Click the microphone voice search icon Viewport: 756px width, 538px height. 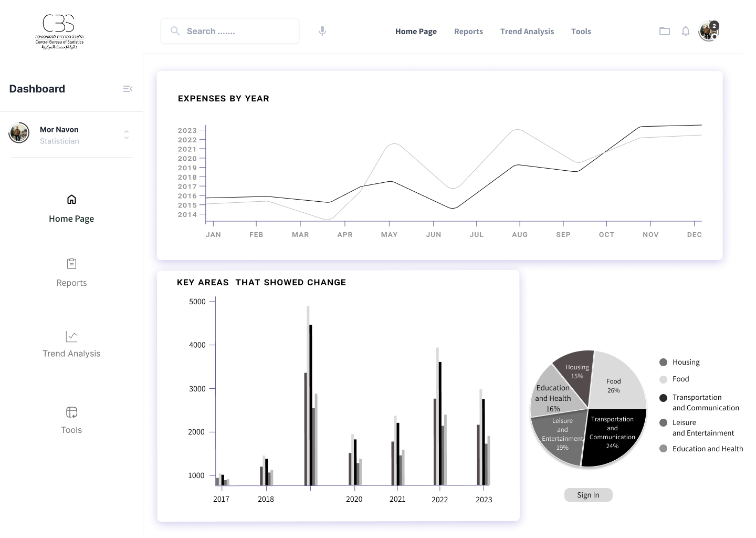(322, 31)
